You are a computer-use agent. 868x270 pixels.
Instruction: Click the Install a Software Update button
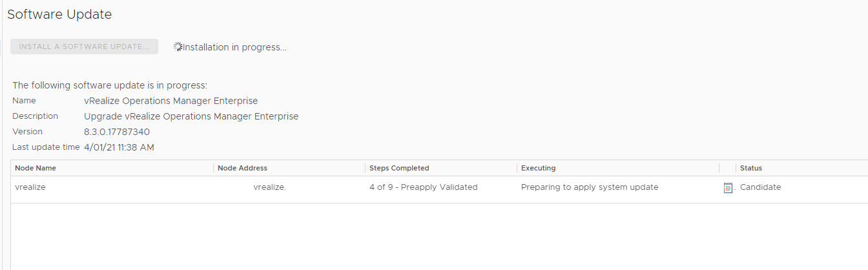tap(85, 47)
